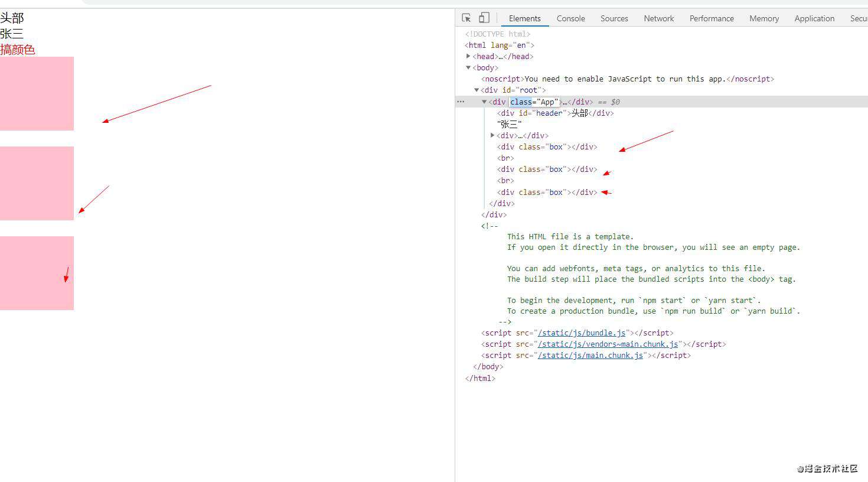Screen dimensions: 868x482
Task: Click the 张三 text on the page
Action: [x=12, y=34]
